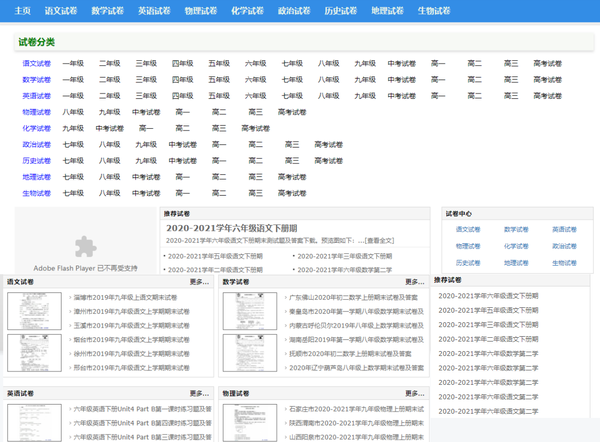The width and height of the screenshot is (600, 442).
Task: Select 高三 in the 历史试卷 category row
Action: coord(292,161)
